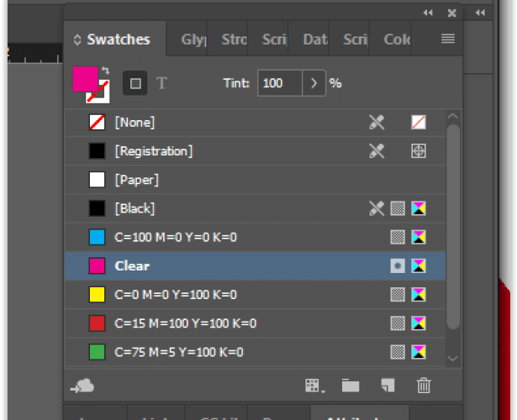
Task: Open the swatch views grid icon
Action: coord(315,386)
